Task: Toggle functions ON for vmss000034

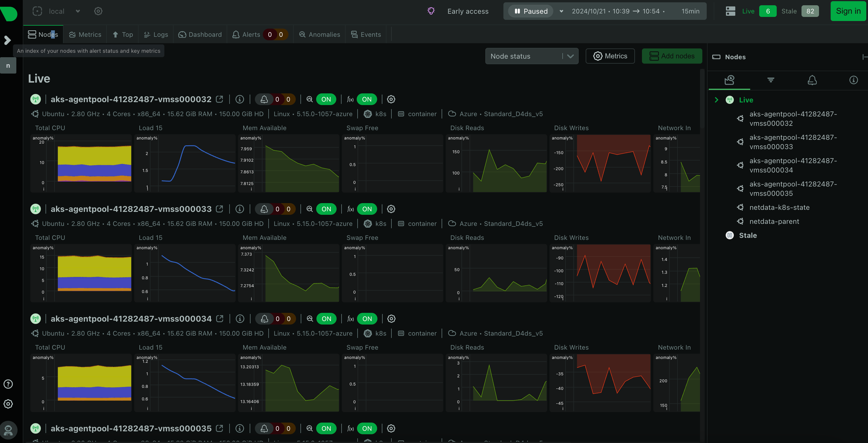Action: coord(367,319)
